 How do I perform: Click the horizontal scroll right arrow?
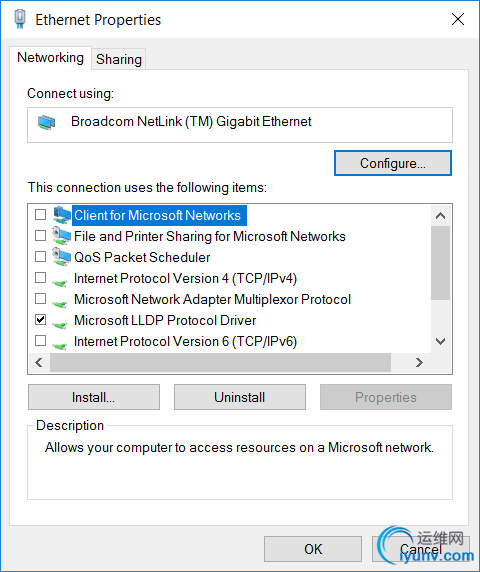point(419,363)
